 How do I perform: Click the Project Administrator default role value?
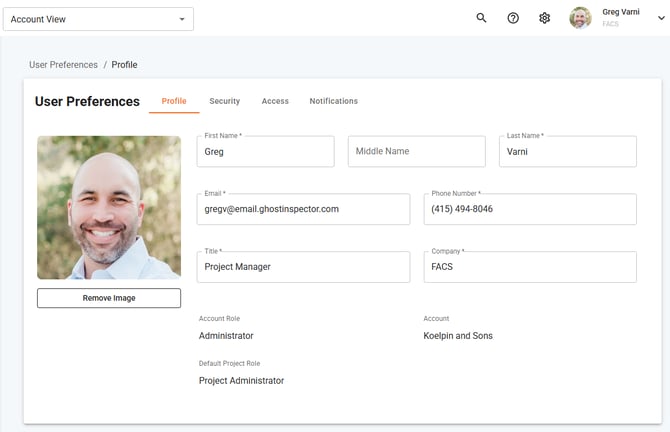pyautogui.click(x=241, y=381)
